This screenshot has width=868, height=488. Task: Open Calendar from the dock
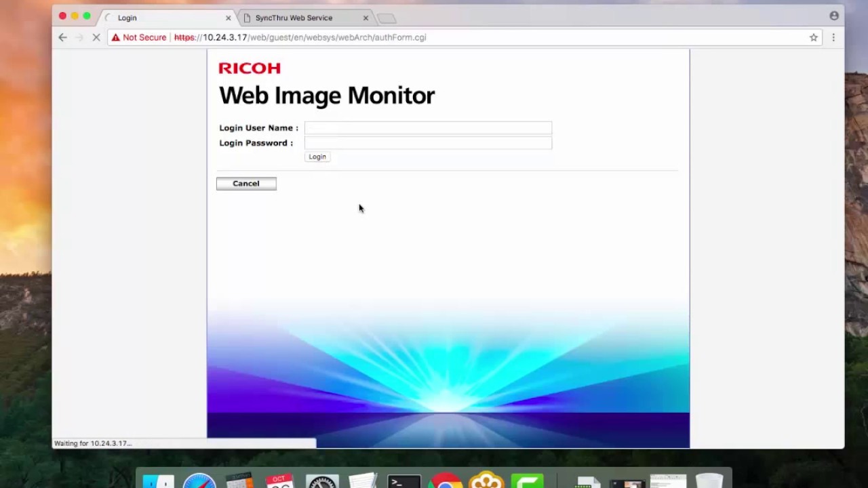point(279,481)
